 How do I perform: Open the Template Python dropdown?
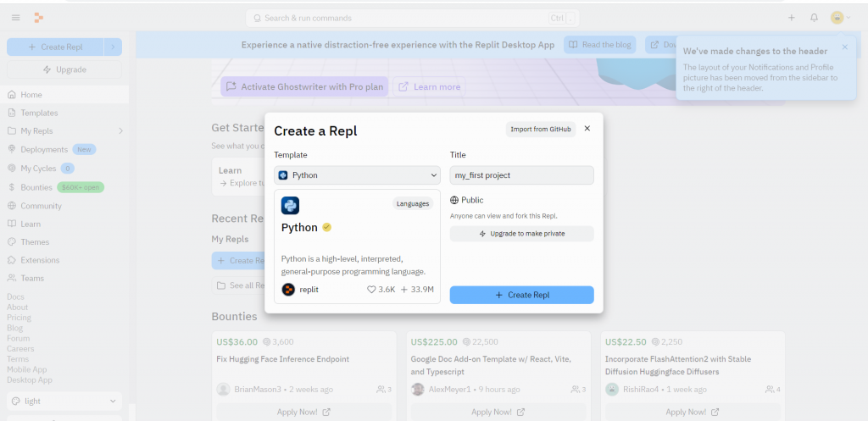pyautogui.click(x=357, y=175)
